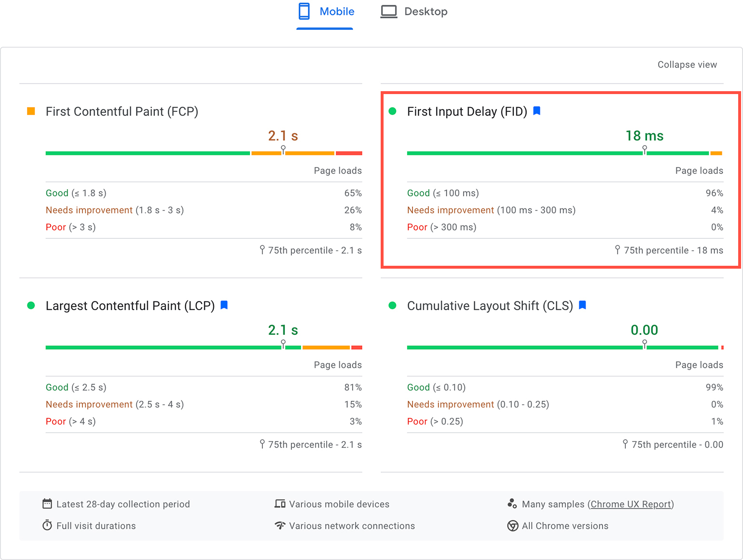Click the devices icon for mobile devices
This screenshot has height=560, width=743.
click(x=280, y=504)
